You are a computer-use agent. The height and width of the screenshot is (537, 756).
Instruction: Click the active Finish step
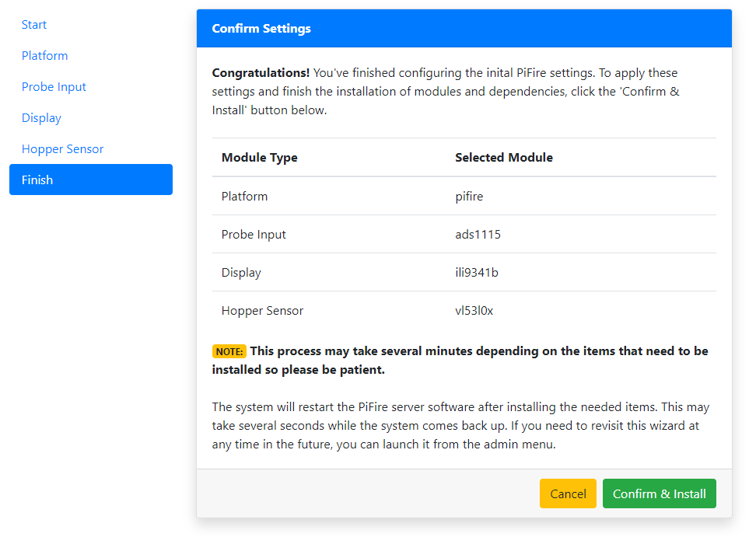(90, 180)
